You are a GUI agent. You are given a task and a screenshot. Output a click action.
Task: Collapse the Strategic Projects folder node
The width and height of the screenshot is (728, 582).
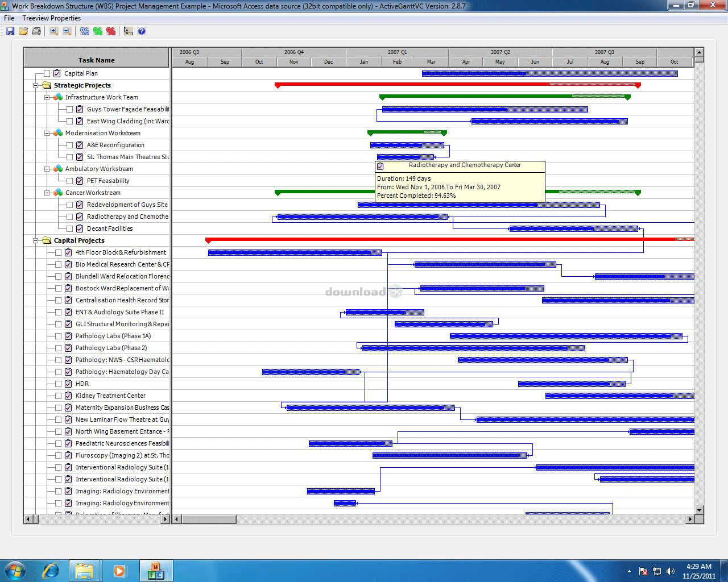click(36, 85)
